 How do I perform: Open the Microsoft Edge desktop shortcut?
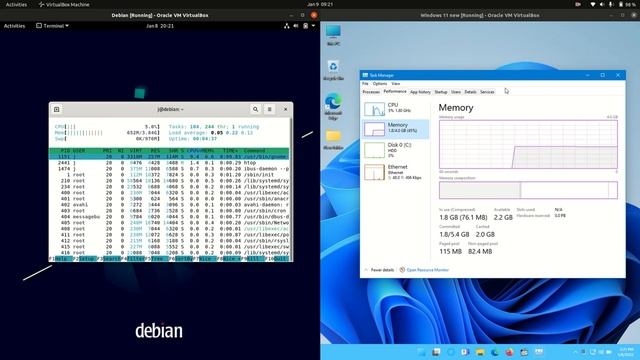[x=333, y=107]
